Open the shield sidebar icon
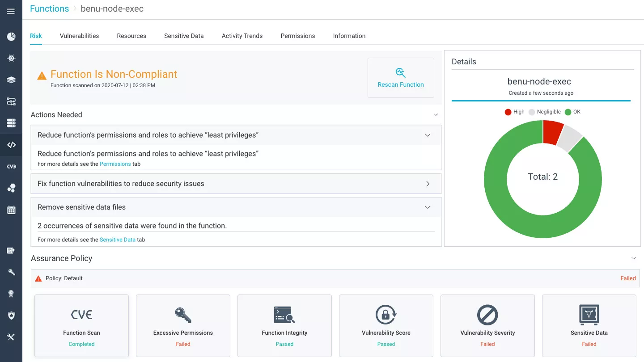The height and width of the screenshot is (362, 644). [11, 316]
